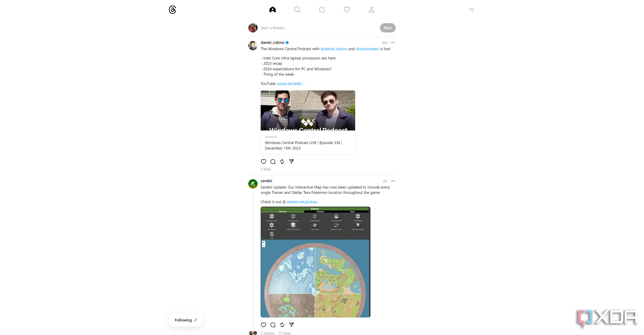Open the Windows Central Podcast video thumbnail

[308, 111]
